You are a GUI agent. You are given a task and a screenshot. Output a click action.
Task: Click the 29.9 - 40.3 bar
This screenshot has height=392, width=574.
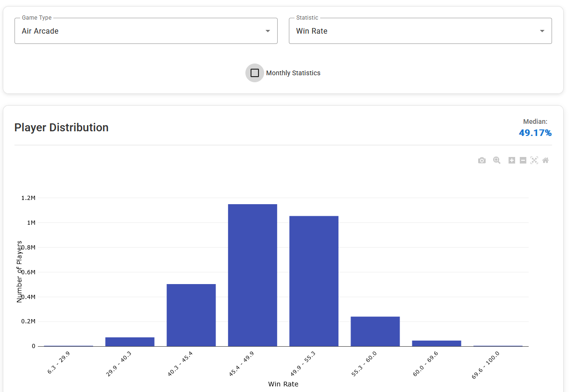point(130,342)
